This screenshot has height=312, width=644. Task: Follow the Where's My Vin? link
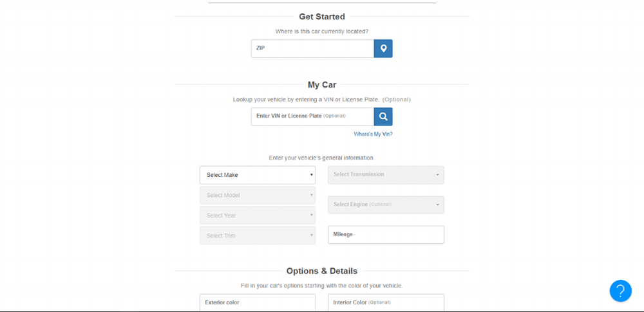(373, 134)
